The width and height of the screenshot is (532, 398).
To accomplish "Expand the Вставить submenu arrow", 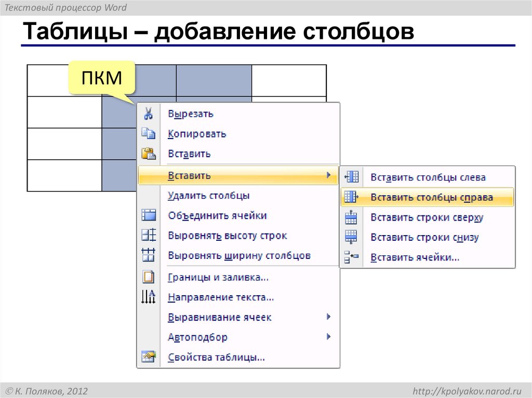I will pyautogui.click(x=329, y=175).
